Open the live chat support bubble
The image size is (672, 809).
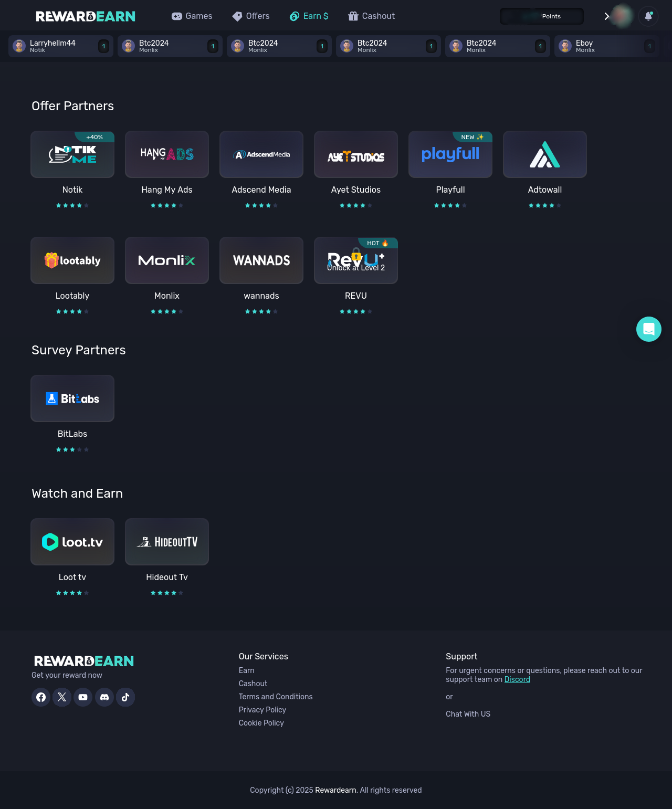click(649, 329)
